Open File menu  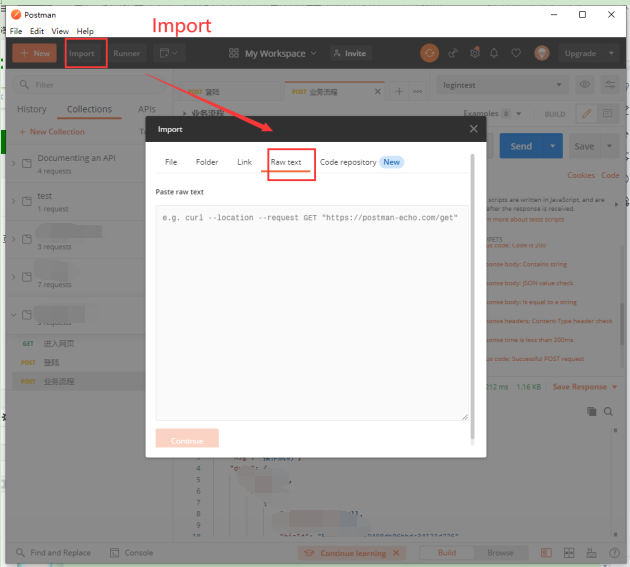pos(16,31)
